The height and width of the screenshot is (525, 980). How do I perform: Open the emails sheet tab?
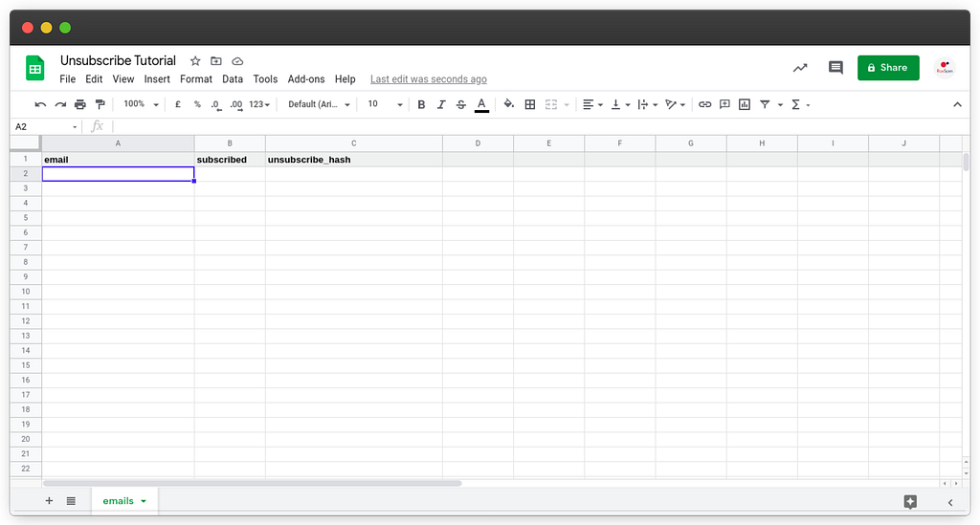coord(124,501)
